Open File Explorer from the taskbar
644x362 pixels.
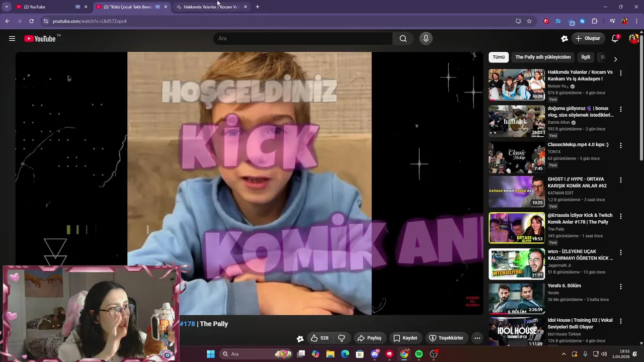330,354
